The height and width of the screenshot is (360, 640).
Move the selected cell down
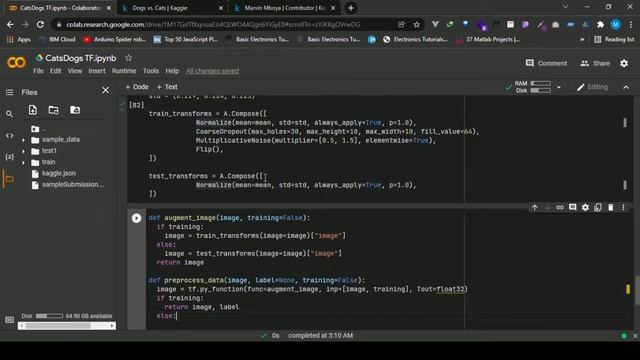[x=547, y=207]
